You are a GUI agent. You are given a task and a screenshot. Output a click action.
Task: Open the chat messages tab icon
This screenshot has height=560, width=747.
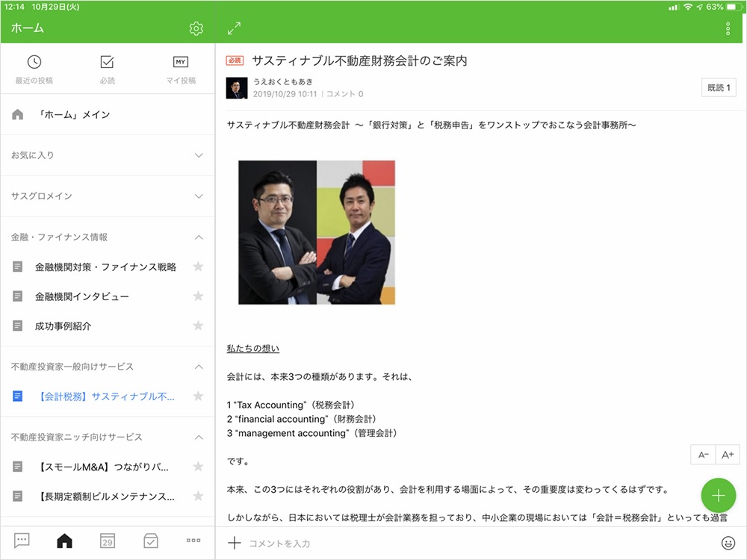click(22, 541)
